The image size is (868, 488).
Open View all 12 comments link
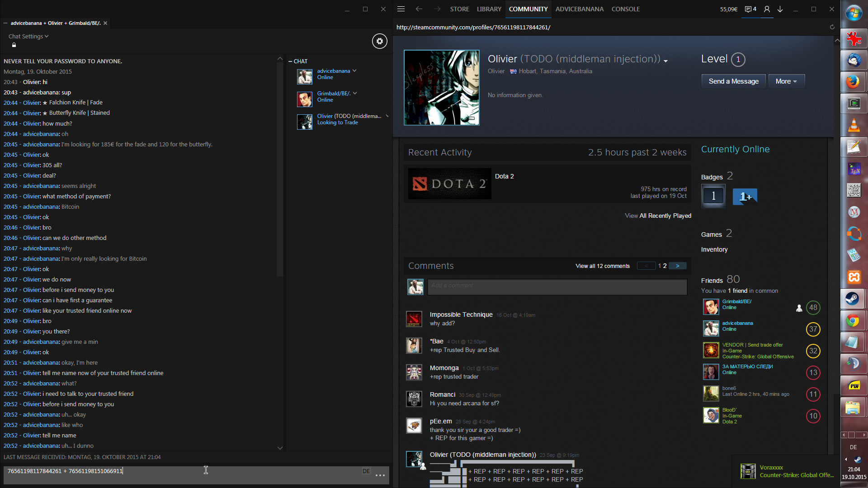(x=602, y=266)
